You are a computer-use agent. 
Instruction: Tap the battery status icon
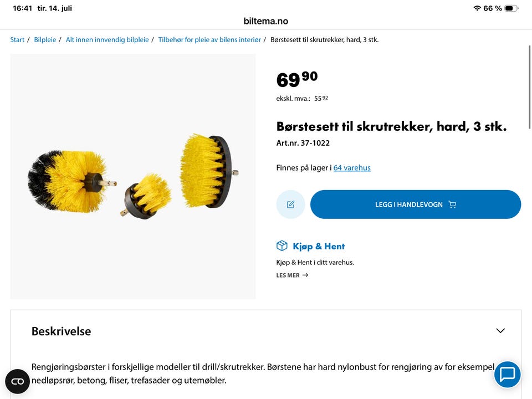click(x=511, y=8)
